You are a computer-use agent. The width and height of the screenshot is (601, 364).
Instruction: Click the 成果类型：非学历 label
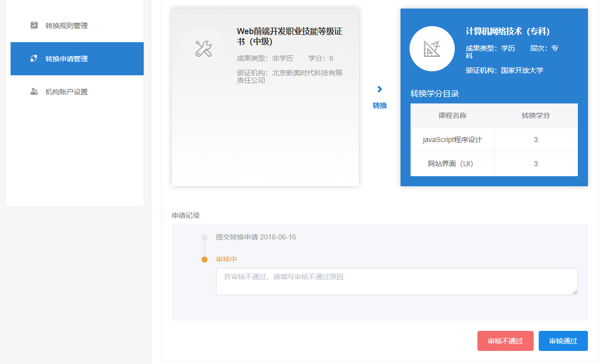265,58
